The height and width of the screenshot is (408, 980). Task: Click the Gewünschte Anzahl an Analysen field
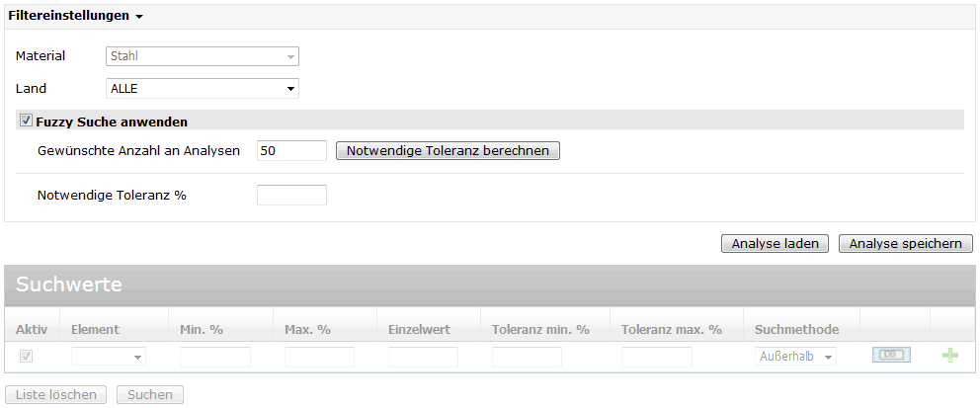pyautogui.click(x=290, y=150)
